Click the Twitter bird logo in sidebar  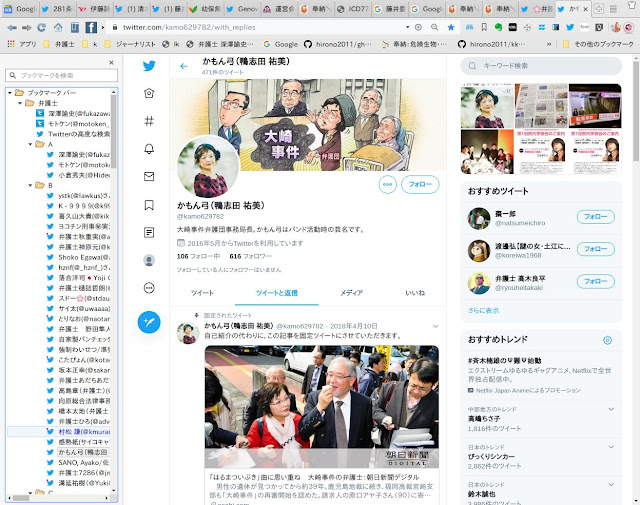click(x=149, y=65)
